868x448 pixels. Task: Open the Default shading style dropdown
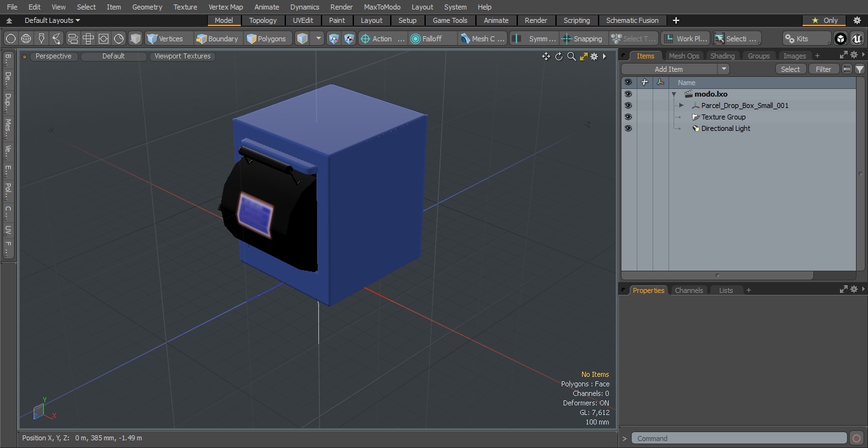[x=114, y=56]
